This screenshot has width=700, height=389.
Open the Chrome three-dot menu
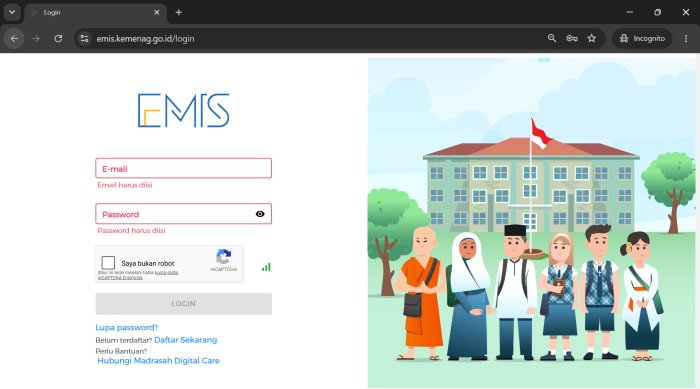pos(686,38)
